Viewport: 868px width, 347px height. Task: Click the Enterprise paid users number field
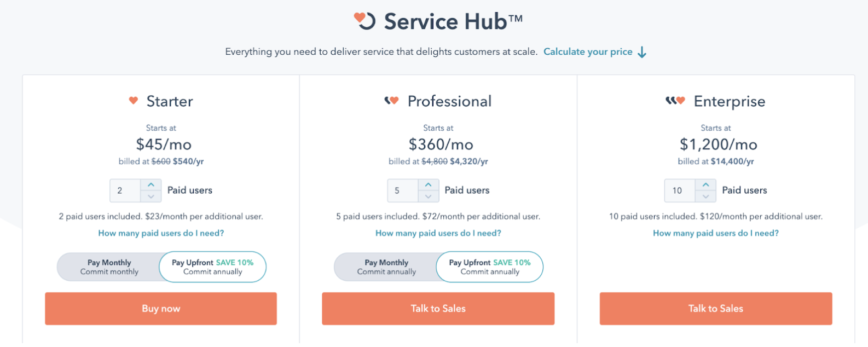click(x=680, y=190)
